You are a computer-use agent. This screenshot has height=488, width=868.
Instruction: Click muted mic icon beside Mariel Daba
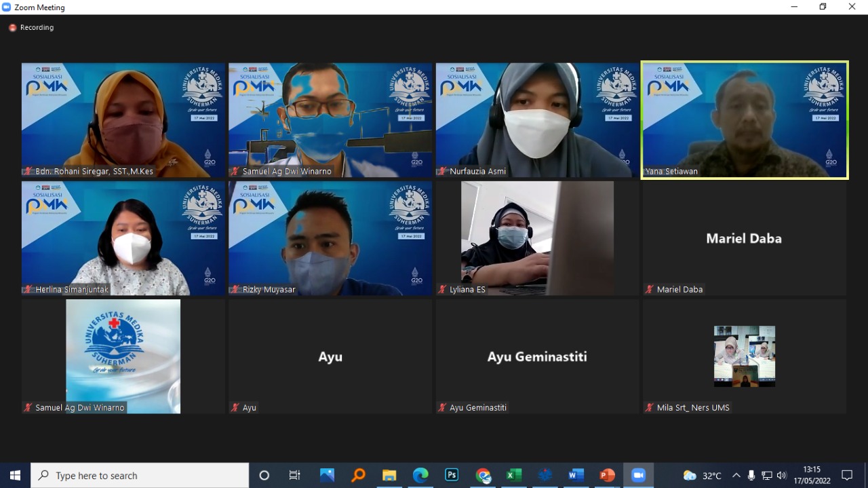tap(650, 290)
